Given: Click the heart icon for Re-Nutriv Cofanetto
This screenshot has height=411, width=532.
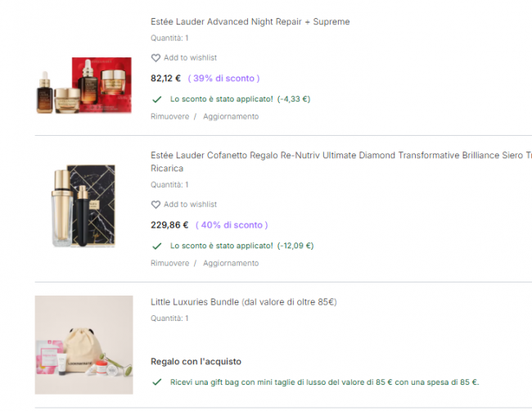Looking at the screenshot, I should click(x=156, y=205).
